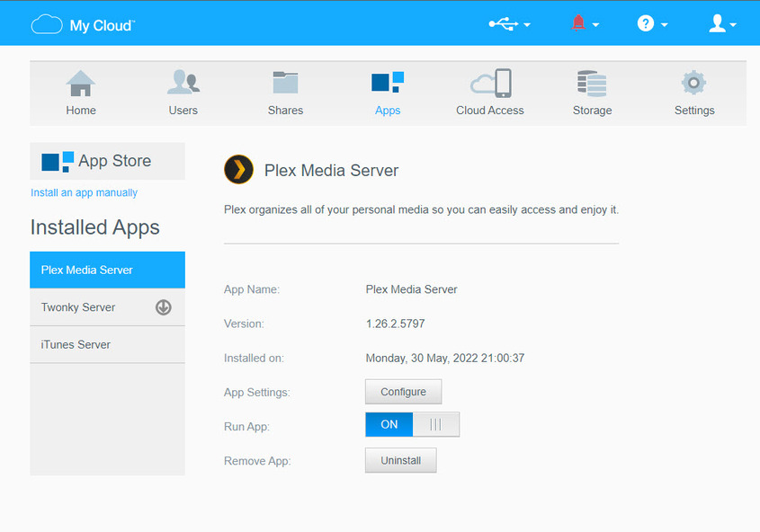The image size is (760, 532).
Task: Click the Uninstall button
Action: coord(401,460)
